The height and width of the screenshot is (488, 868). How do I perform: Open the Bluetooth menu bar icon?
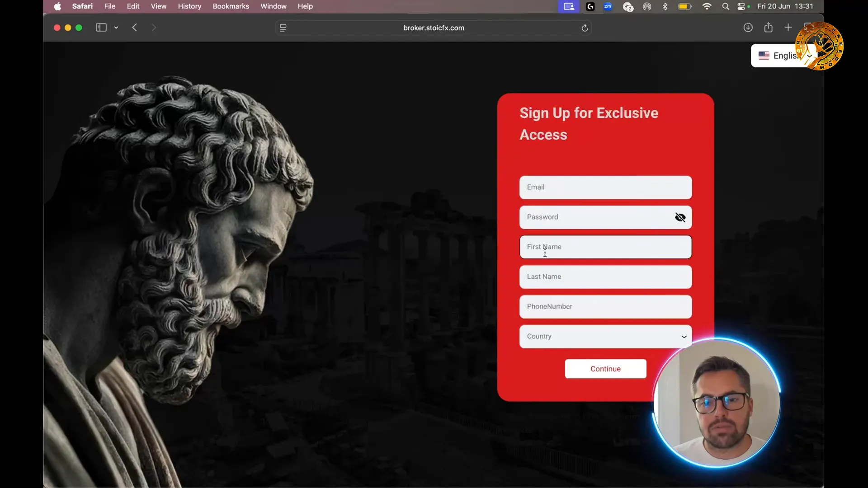click(x=665, y=6)
